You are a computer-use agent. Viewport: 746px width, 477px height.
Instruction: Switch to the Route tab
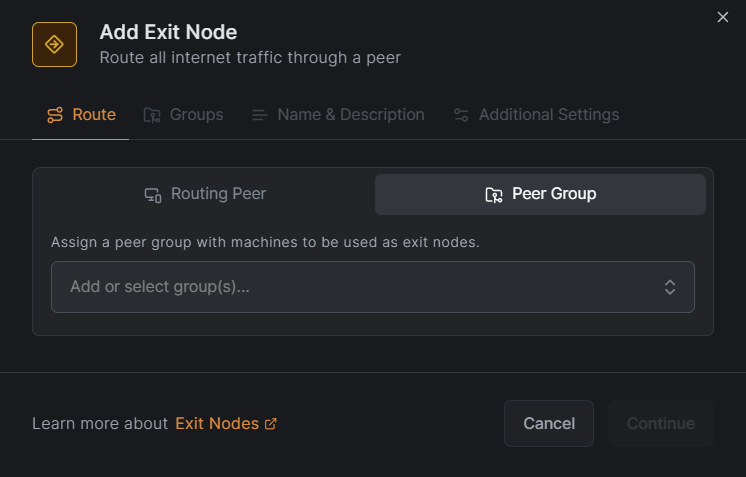point(81,115)
